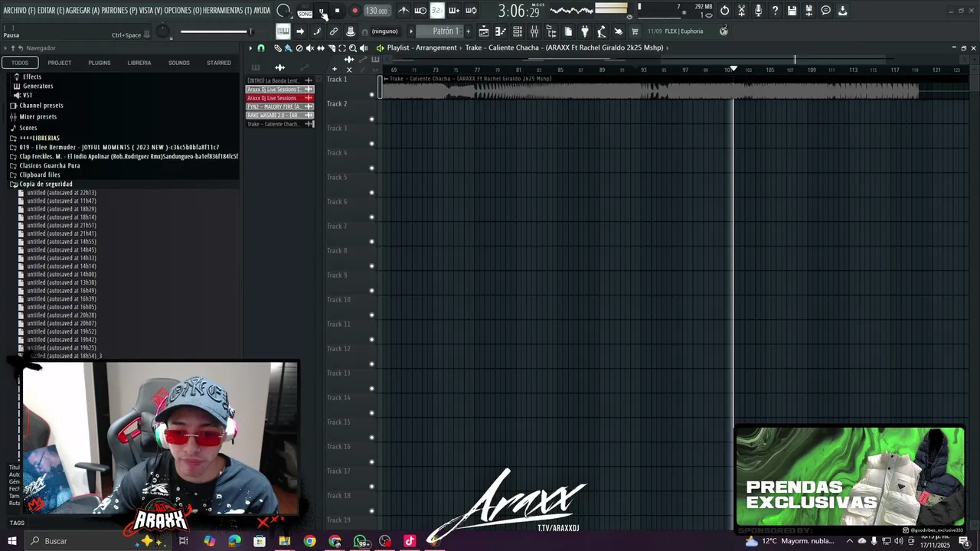Open Windows Start button in taskbar

tap(12, 541)
